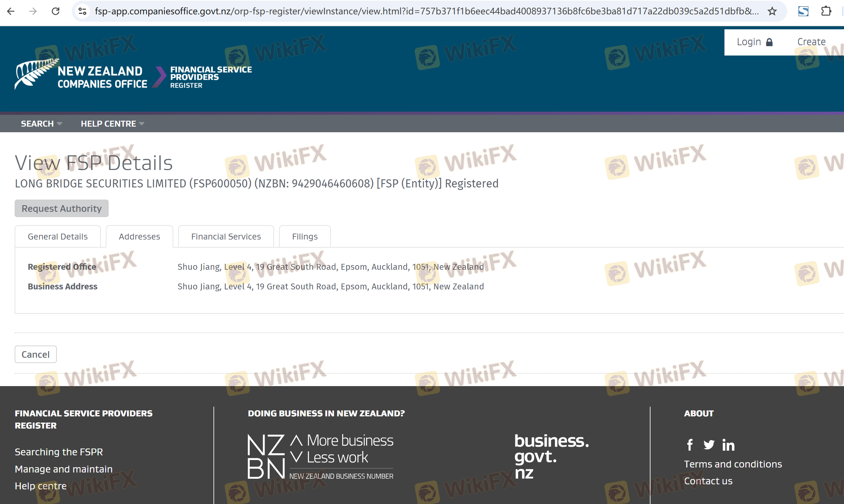Open the site information icon in address bar
The width and height of the screenshot is (844, 504).
pyautogui.click(x=82, y=11)
